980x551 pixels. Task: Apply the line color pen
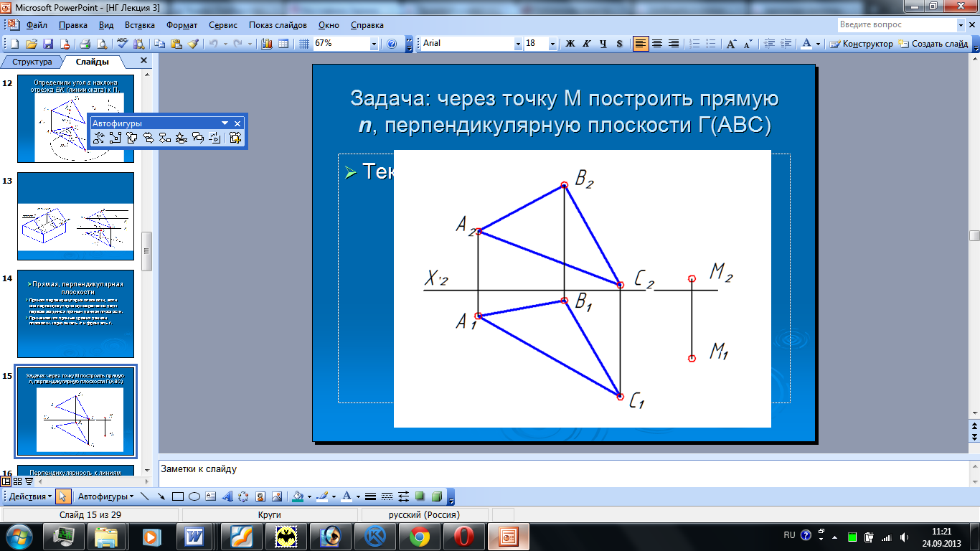pos(324,496)
